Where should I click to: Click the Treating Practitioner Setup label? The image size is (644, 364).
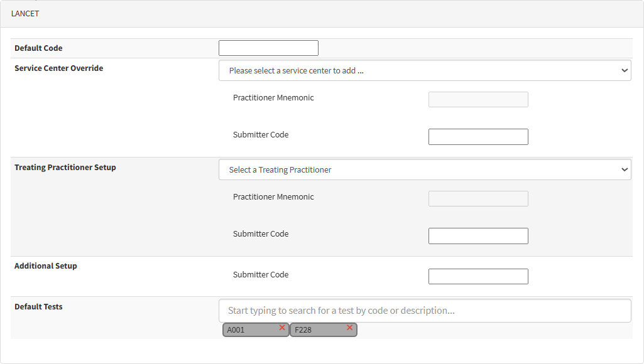[x=65, y=168]
